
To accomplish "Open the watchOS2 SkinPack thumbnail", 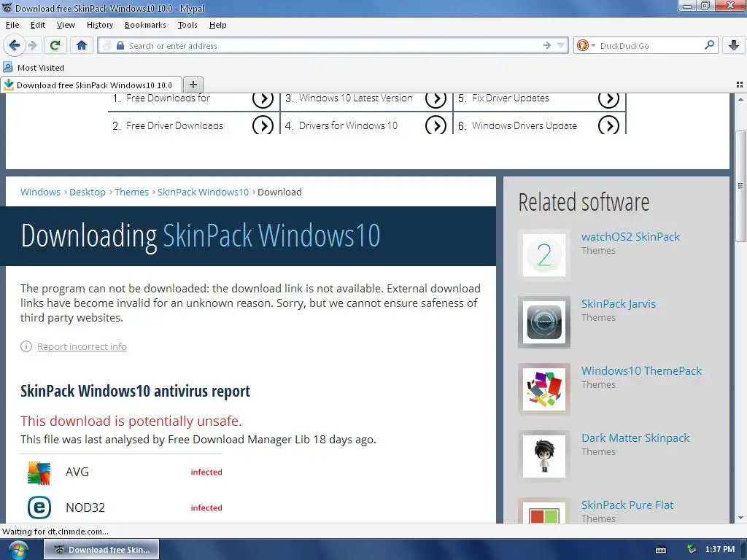I will point(544,254).
